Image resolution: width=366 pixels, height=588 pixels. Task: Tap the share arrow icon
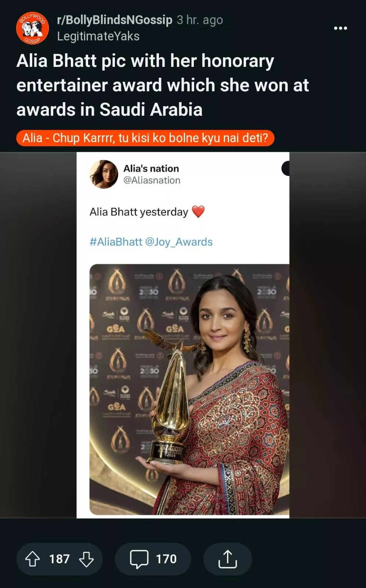[x=228, y=559]
